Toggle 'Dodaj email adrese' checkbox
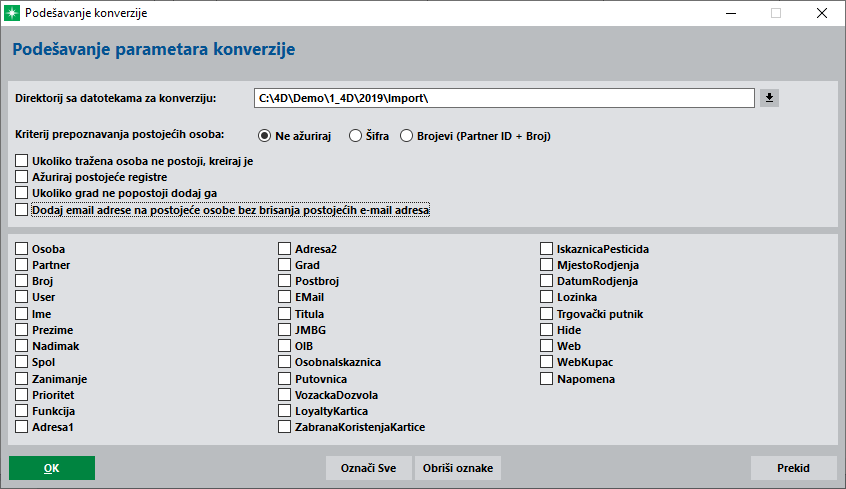This screenshot has width=846, height=489. [22, 210]
